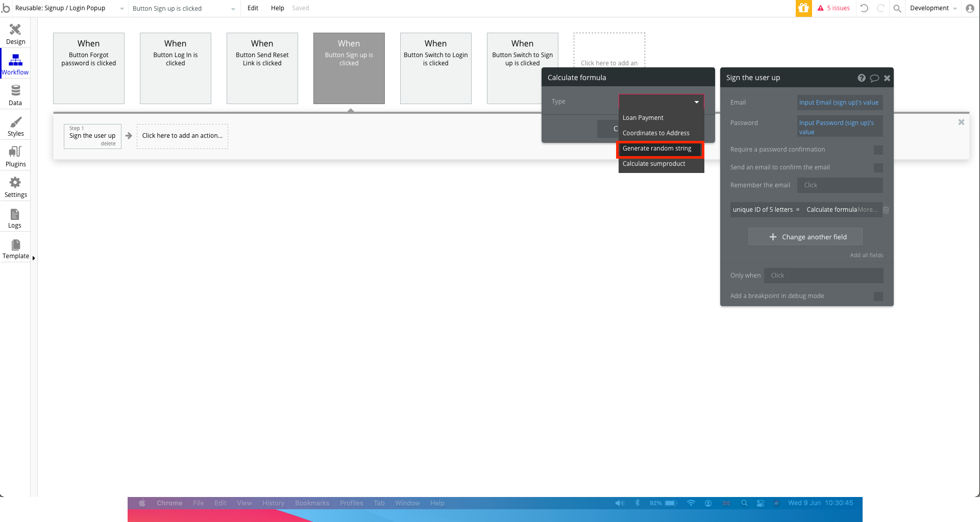The image size is (980, 522).
Task: Click the gift icon in top bar
Action: pos(804,8)
